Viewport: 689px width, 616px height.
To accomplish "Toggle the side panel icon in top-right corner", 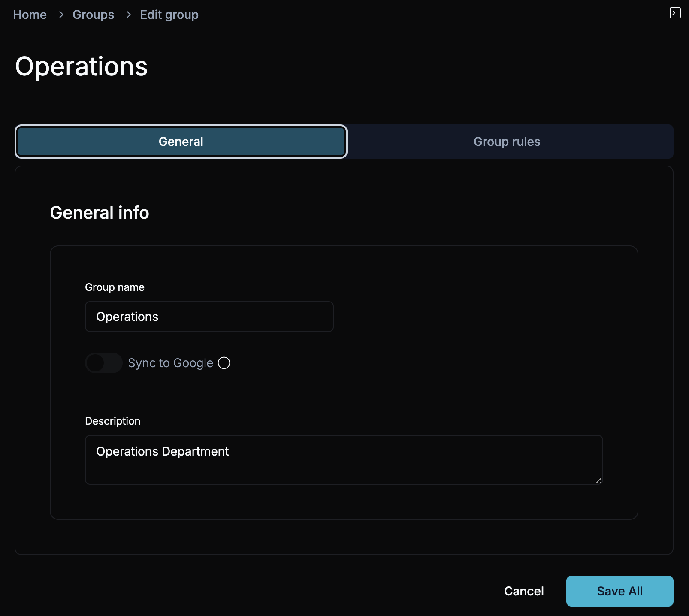I will pyautogui.click(x=675, y=13).
